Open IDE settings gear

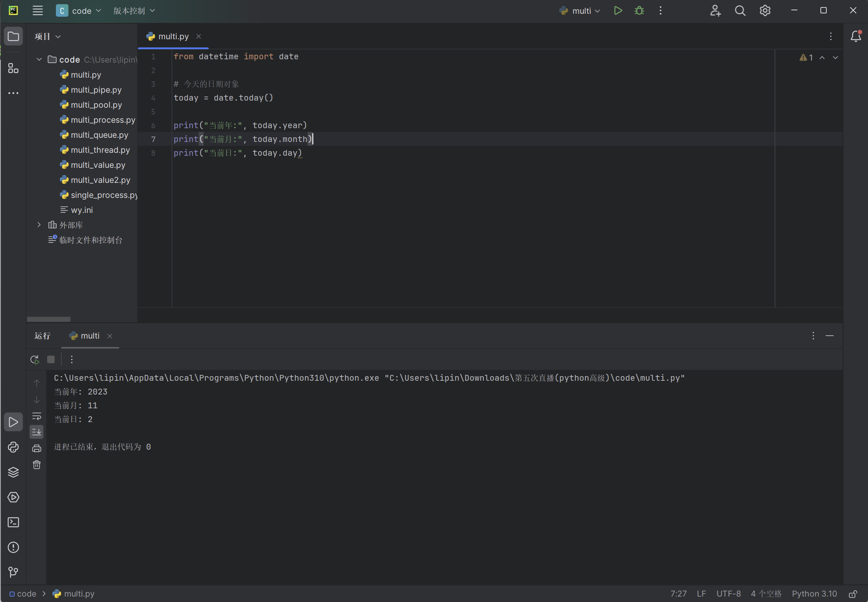[765, 11]
